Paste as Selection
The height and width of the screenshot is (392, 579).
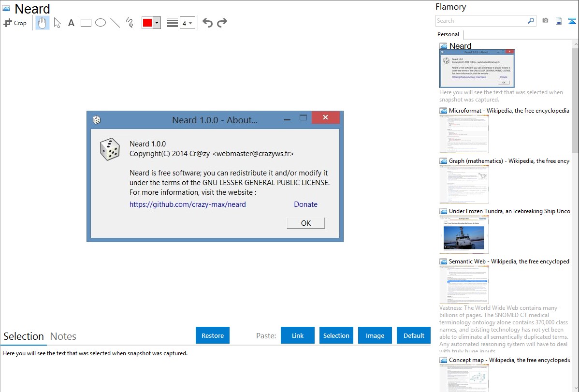[x=336, y=335]
